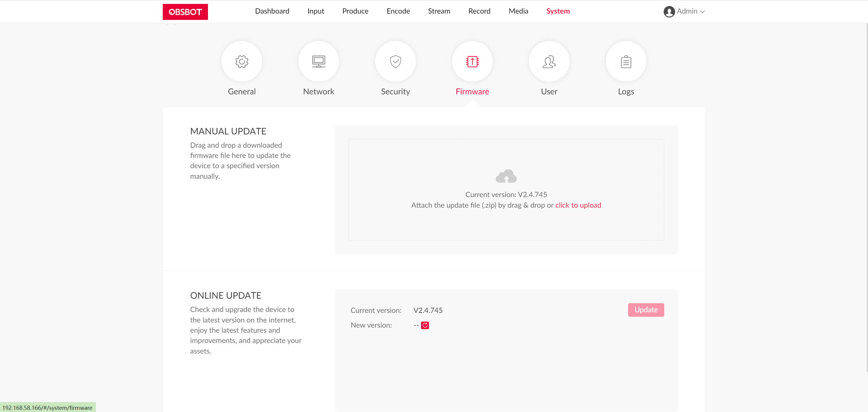Click the Firmware icon in System menu

coord(472,61)
